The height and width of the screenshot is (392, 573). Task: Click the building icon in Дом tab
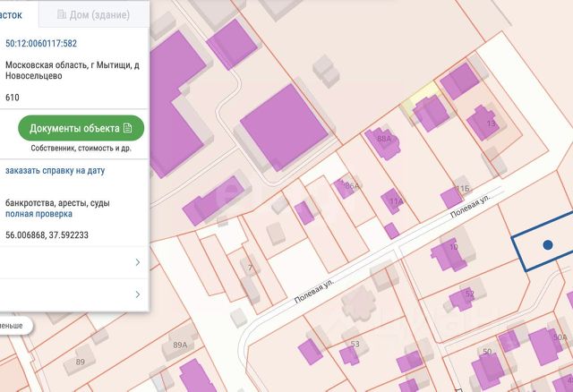(x=62, y=14)
